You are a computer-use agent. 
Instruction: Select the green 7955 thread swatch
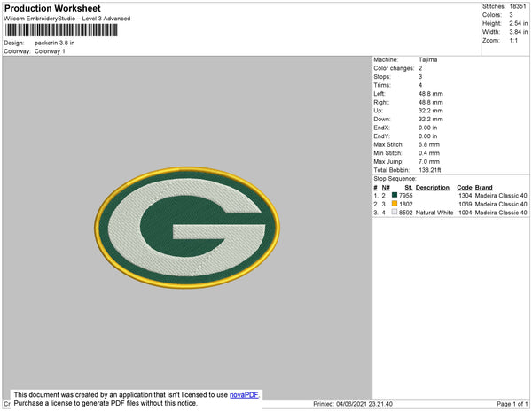coord(395,195)
